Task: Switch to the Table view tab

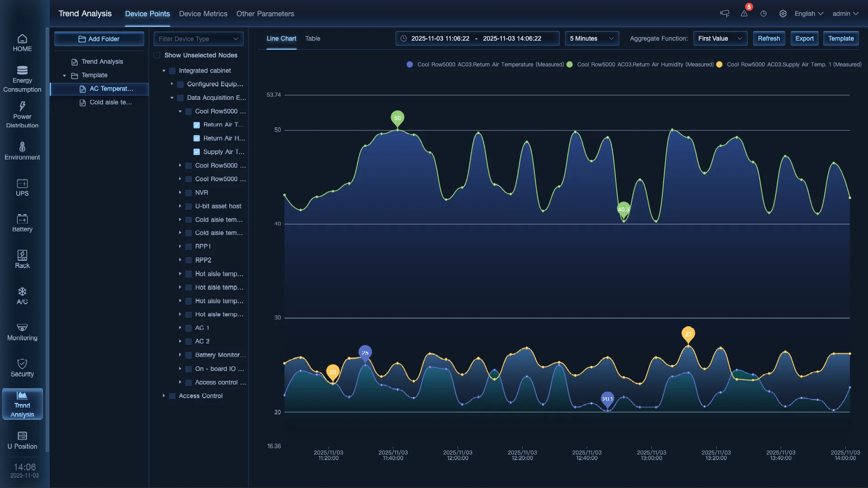Action: 312,38
